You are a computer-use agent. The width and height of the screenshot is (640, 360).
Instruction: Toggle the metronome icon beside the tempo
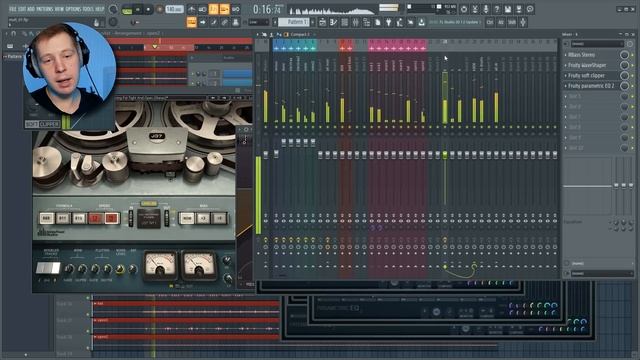[191, 9]
